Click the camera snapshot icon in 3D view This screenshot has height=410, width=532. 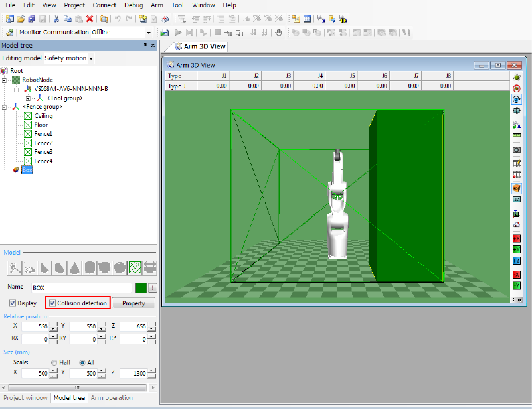coord(517,150)
